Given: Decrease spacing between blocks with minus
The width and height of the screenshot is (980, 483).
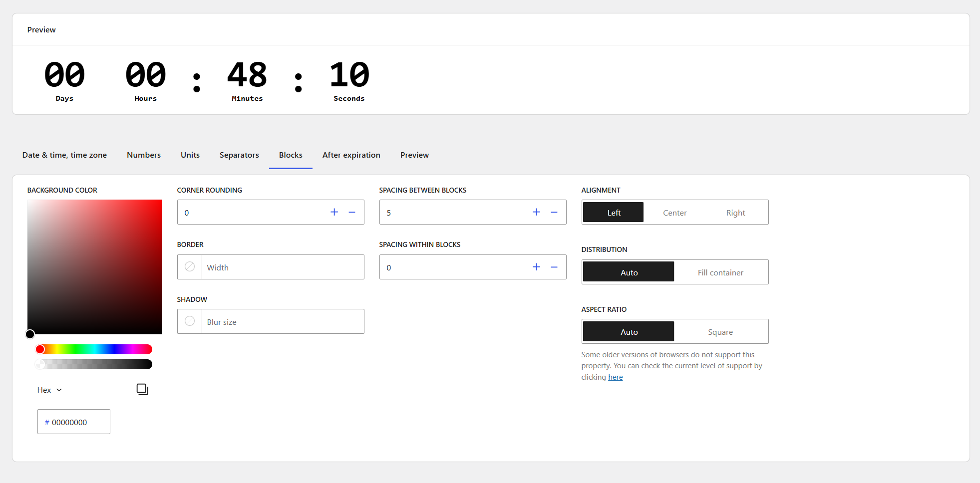Looking at the screenshot, I should (554, 212).
